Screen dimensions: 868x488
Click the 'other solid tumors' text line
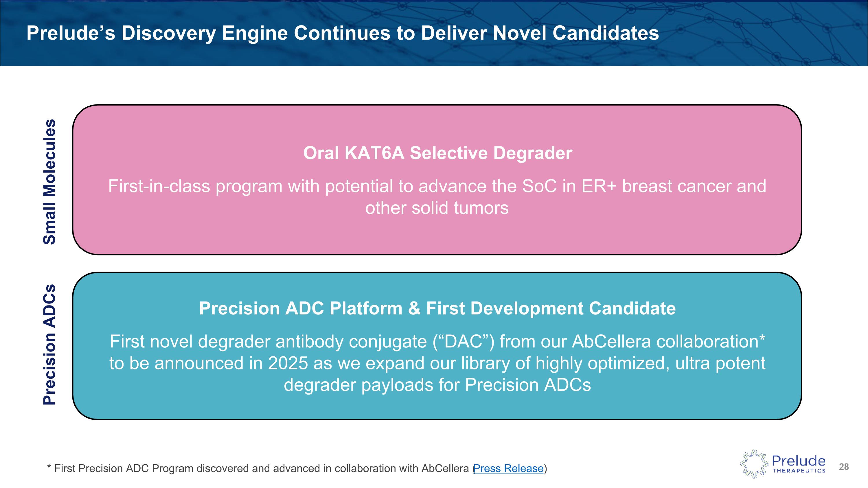pos(437,208)
